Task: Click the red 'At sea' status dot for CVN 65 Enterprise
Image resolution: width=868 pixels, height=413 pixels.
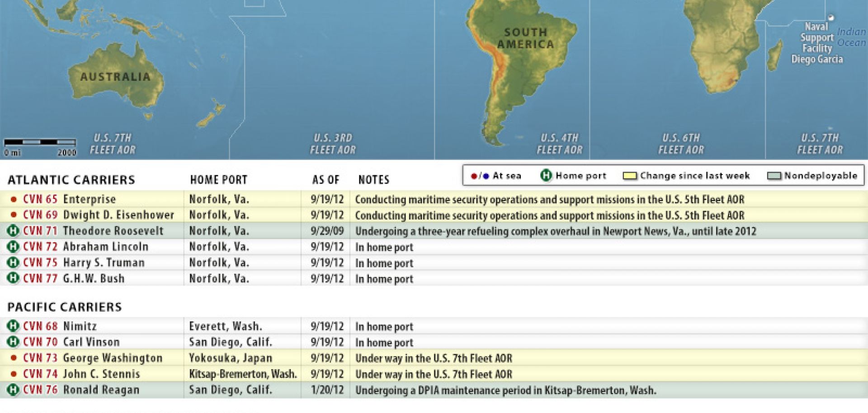Action: click(14, 199)
